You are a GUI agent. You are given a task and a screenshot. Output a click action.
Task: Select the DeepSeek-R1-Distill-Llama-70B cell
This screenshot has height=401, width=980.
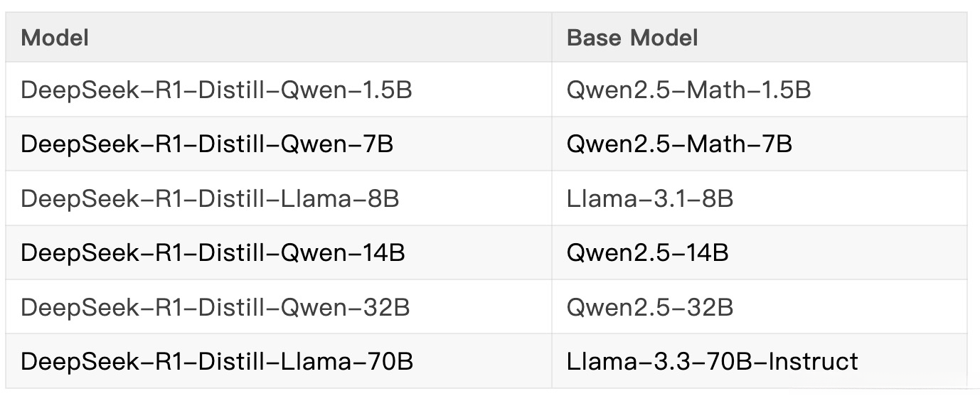(x=217, y=361)
